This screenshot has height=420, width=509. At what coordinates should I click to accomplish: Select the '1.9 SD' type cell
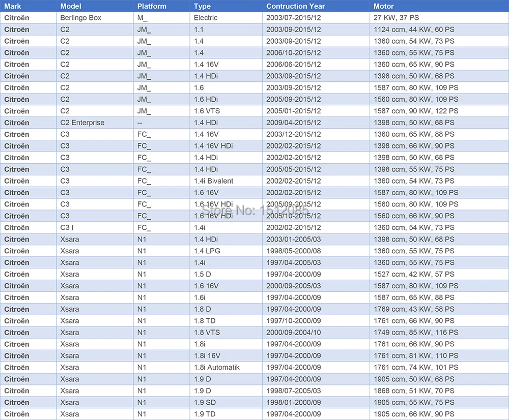[226, 403]
